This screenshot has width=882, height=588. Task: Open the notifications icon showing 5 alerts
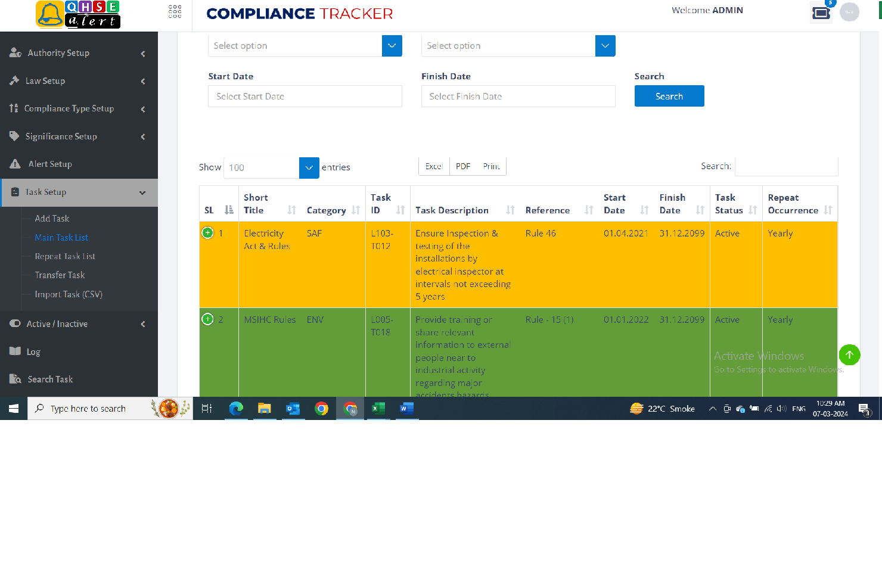821,12
